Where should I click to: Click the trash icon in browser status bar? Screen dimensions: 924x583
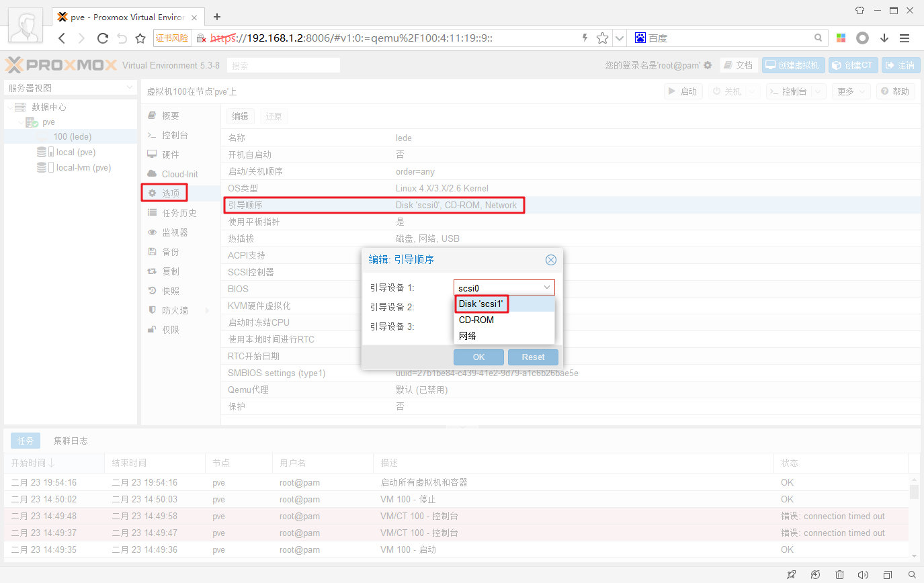tap(839, 575)
